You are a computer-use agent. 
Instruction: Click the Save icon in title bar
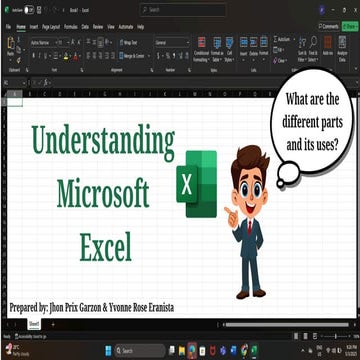coord(39,10)
